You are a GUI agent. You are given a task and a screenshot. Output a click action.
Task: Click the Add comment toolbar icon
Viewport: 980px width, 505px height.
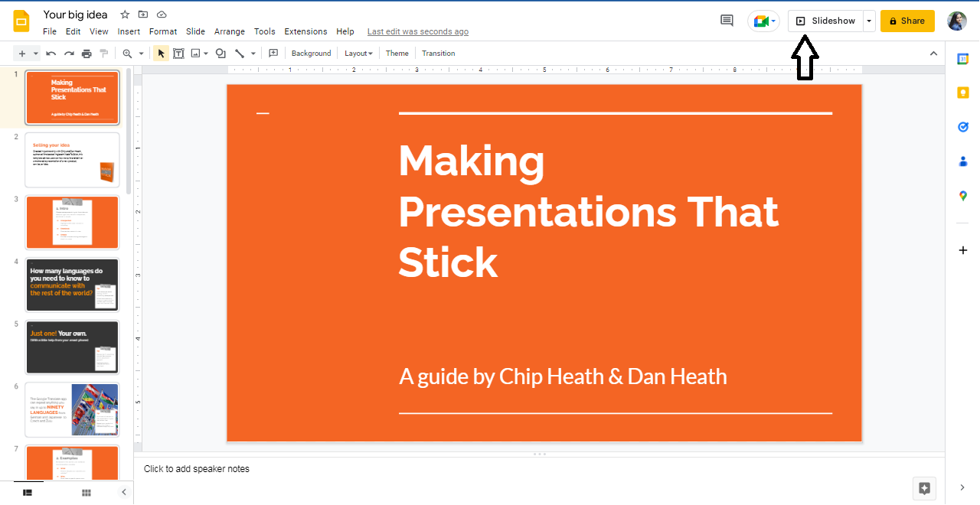pyautogui.click(x=273, y=54)
